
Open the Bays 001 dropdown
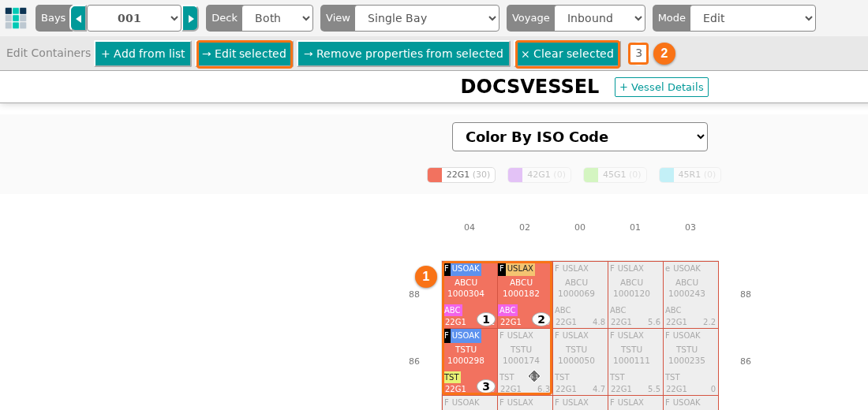(134, 18)
